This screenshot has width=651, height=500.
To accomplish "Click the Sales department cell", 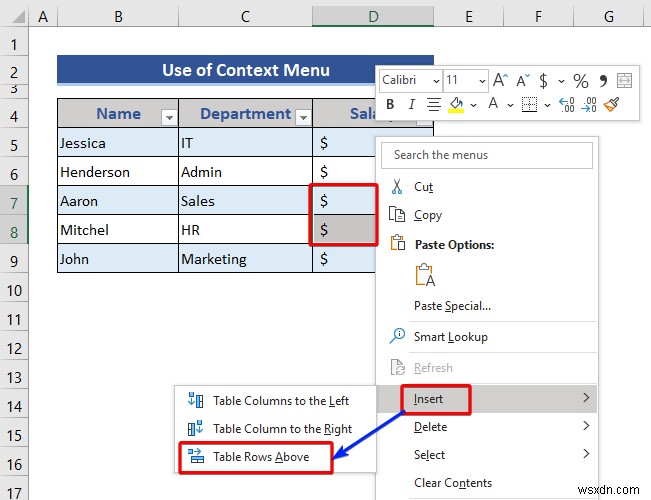I will [245, 201].
